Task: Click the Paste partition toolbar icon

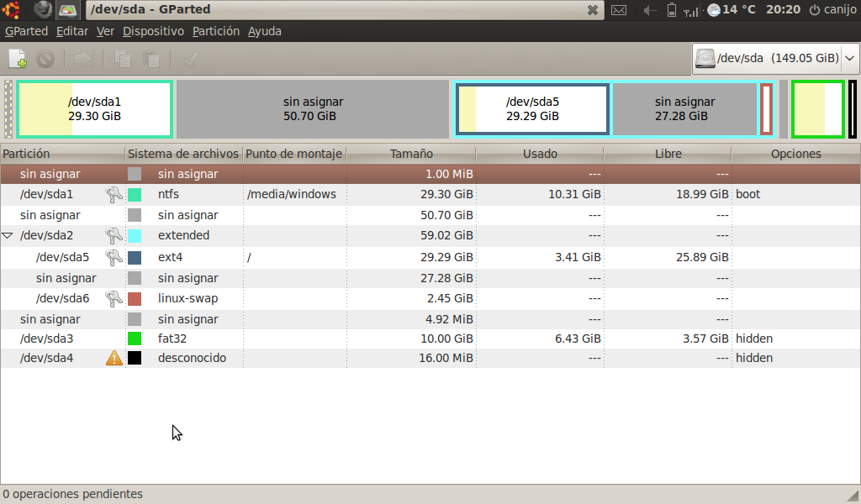Action: point(151,59)
